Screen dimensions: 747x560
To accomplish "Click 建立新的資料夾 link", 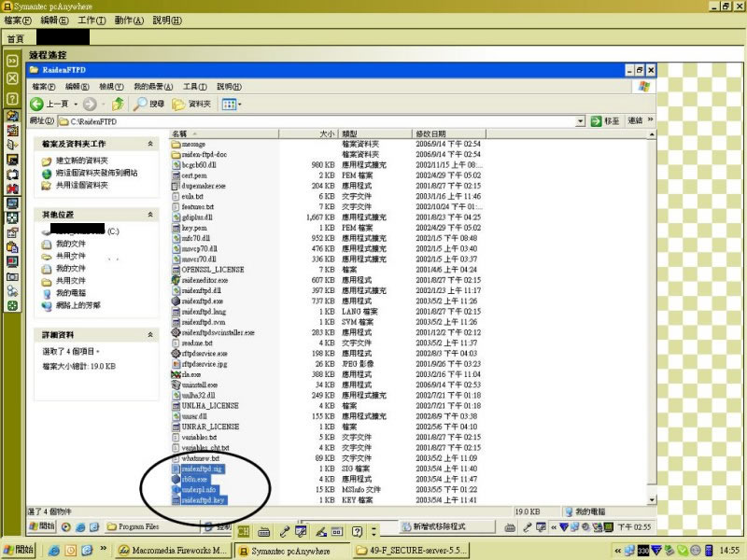I will pyautogui.click(x=81, y=161).
